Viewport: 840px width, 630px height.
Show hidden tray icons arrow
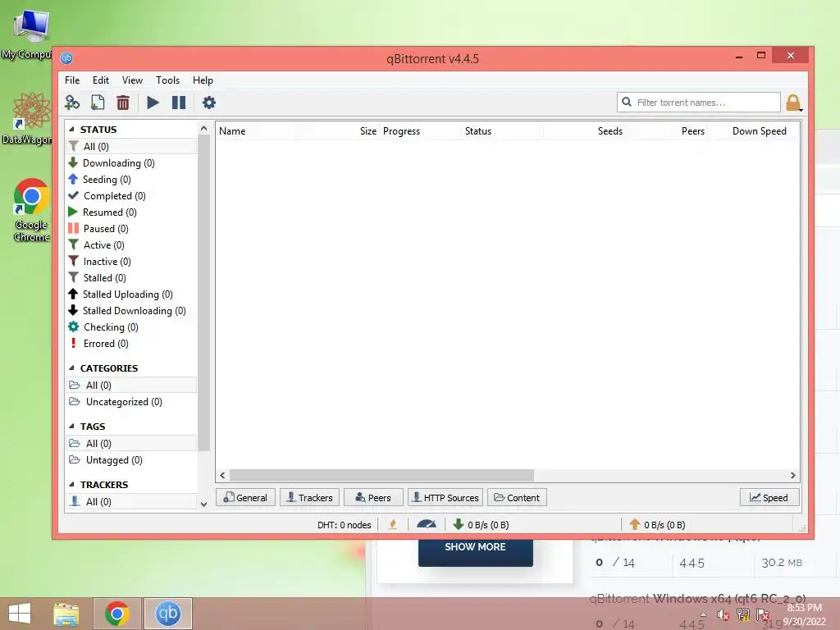click(x=703, y=615)
